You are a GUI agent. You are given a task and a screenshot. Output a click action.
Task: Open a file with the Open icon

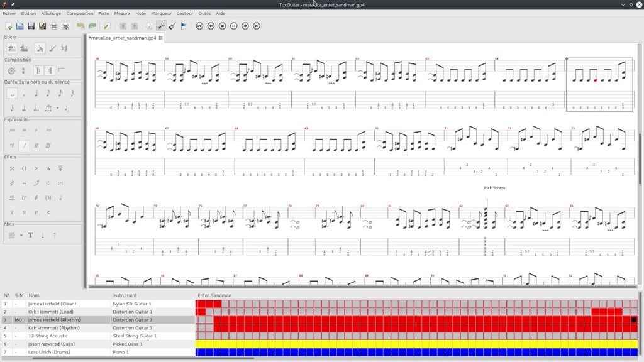pyautogui.click(x=19, y=26)
